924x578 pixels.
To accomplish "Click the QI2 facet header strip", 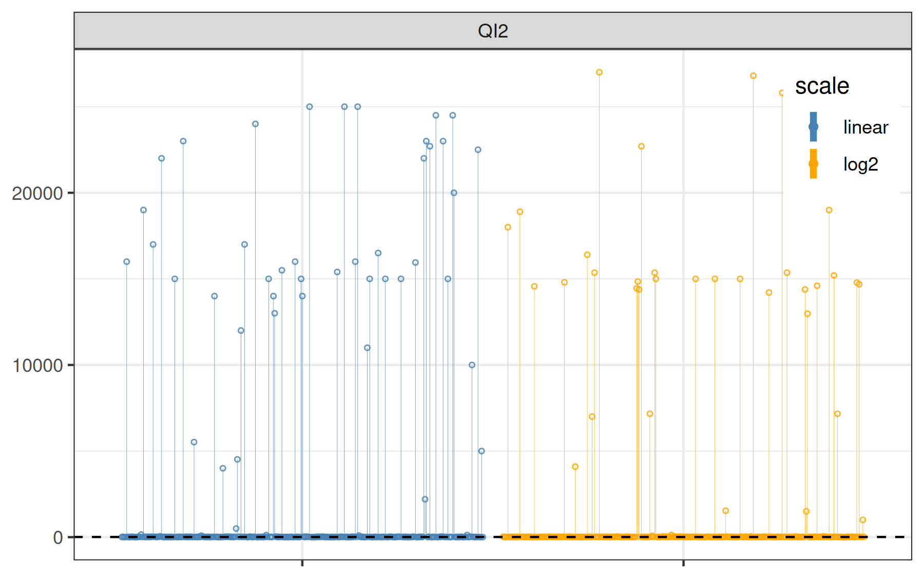I will coord(492,31).
